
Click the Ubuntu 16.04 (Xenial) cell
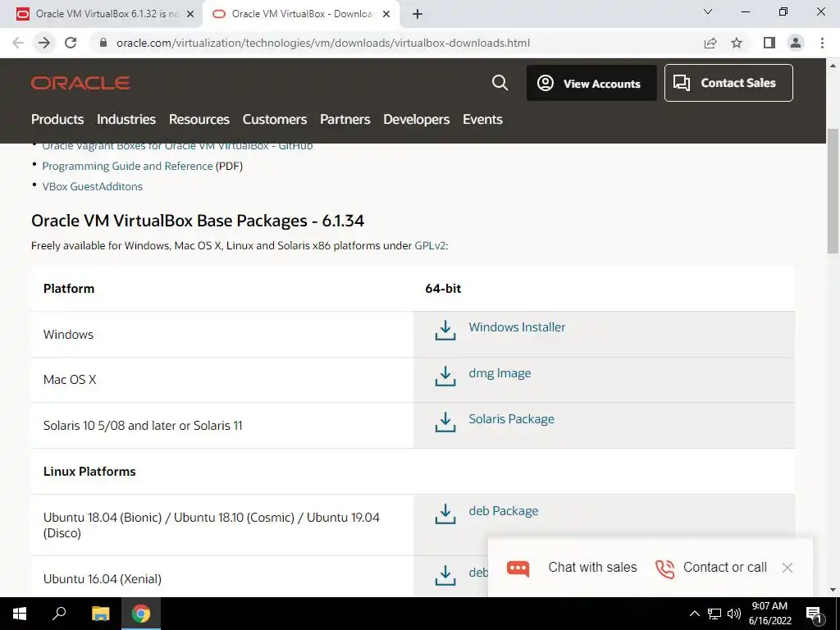221,578
